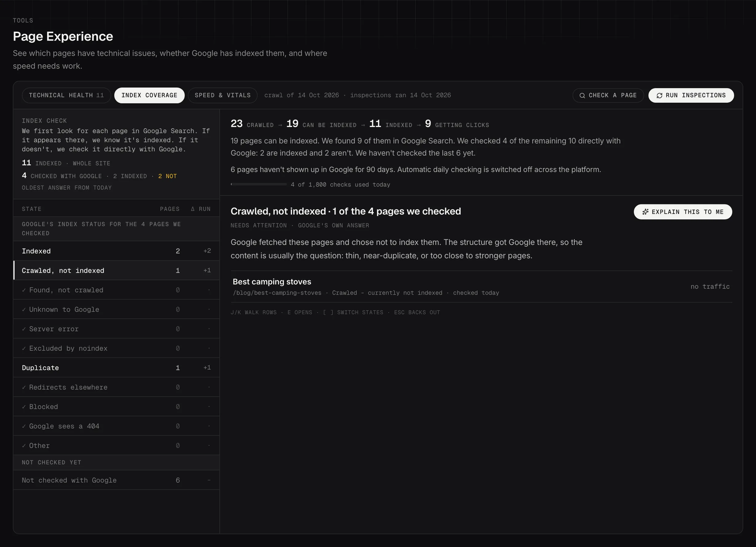
Task: Open the Speed & Vitals tab
Action: pyautogui.click(x=223, y=95)
